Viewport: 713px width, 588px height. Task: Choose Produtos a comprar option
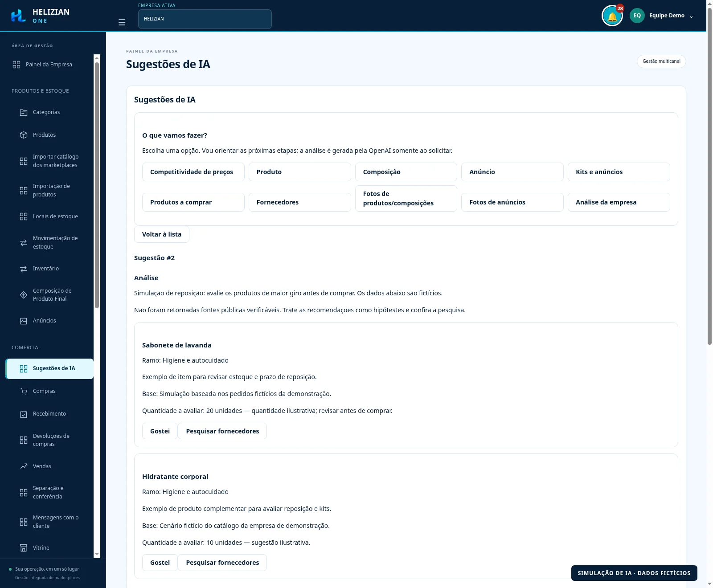pos(193,202)
